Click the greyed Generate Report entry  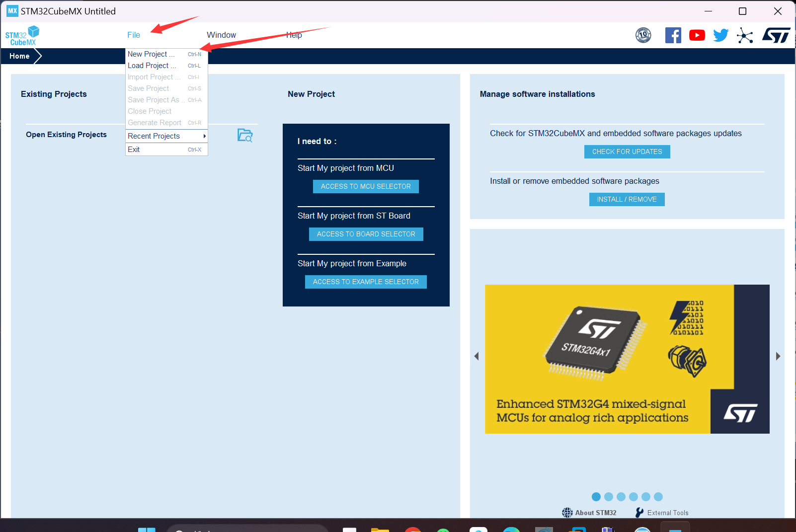(x=166, y=123)
